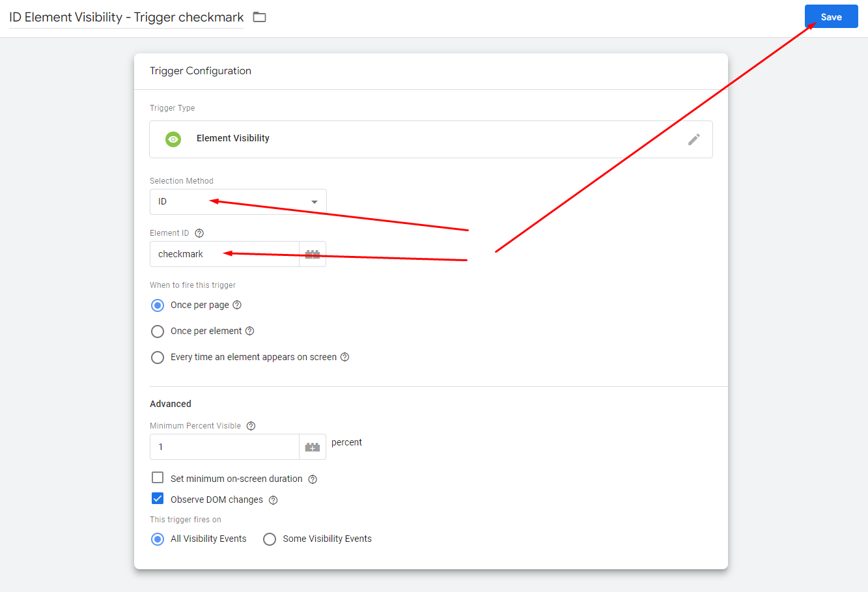Edit trigger type with pencil icon

tap(694, 139)
